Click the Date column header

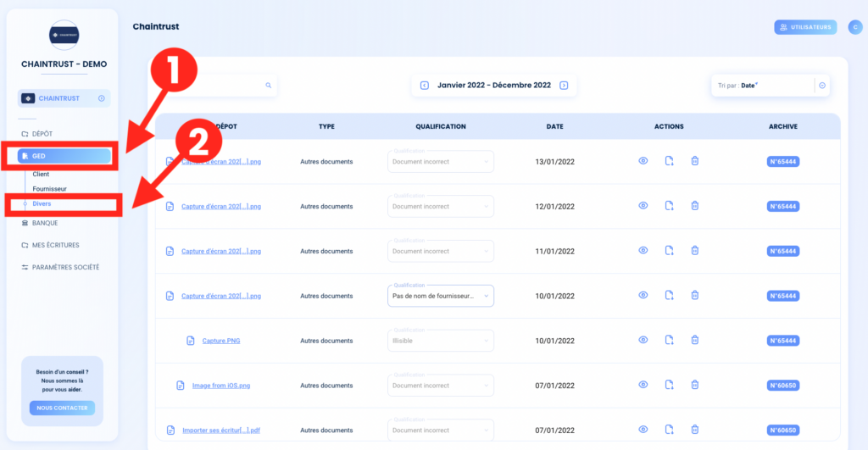554,127
